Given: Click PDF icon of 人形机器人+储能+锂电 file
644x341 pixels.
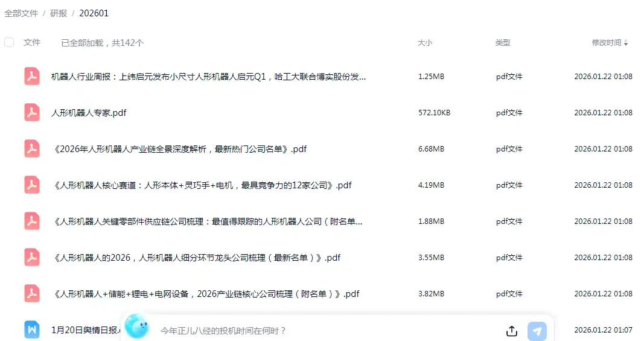Looking at the screenshot, I should click(32, 293).
